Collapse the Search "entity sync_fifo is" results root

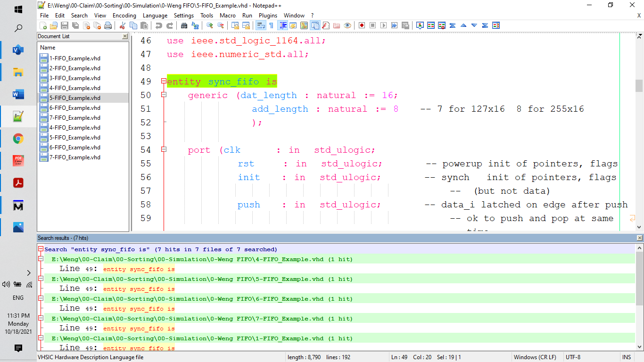click(x=41, y=249)
